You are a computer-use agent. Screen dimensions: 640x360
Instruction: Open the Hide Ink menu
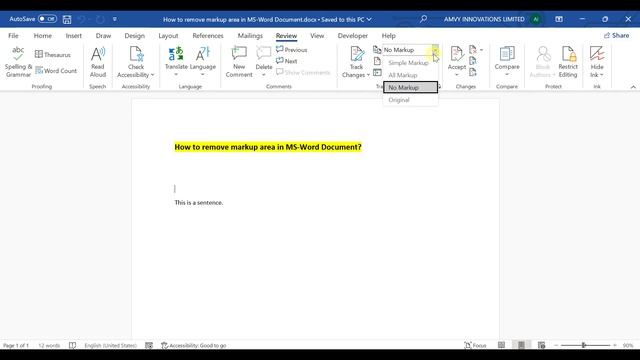[597, 62]
